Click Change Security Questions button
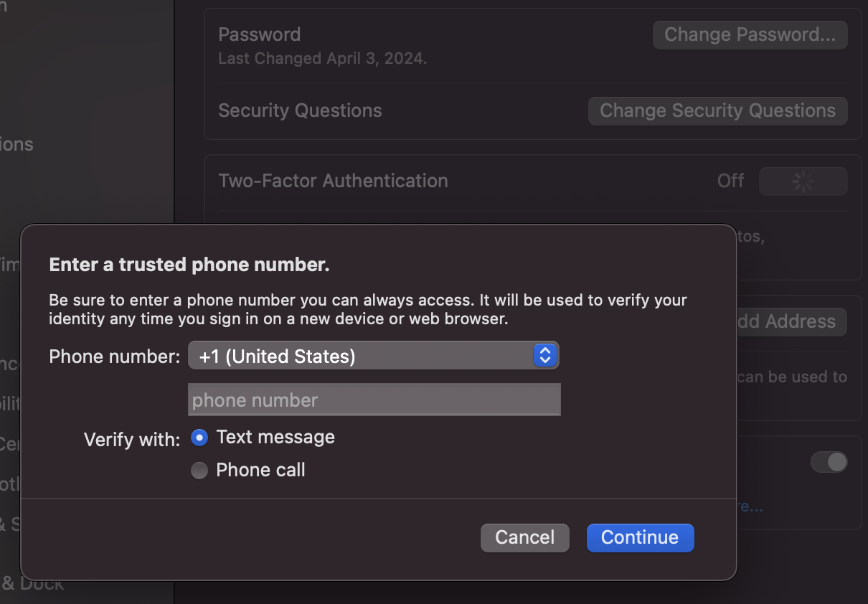Image resolution: width=868 pixels, height=604 pixels. (x=718, y=110)
